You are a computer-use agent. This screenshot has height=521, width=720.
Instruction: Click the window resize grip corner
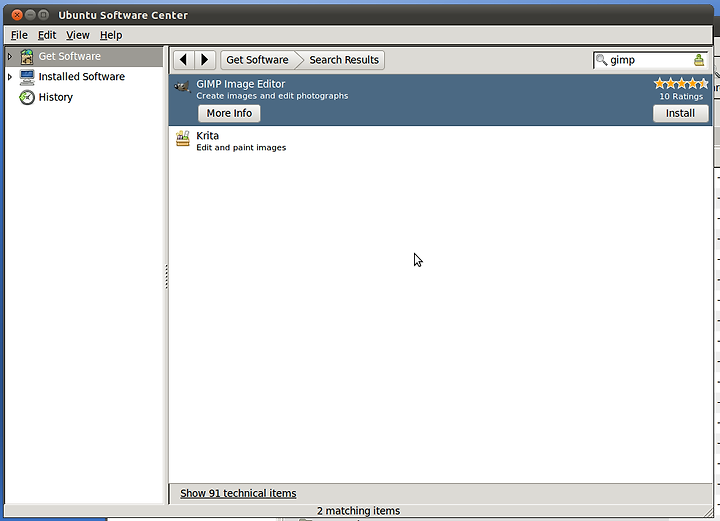click(709, 511)
